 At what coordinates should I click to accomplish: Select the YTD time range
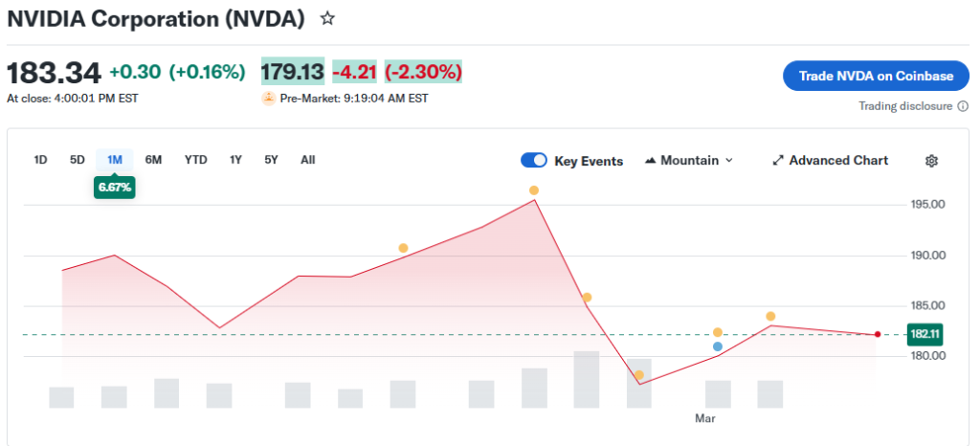[x=195, y=160]
